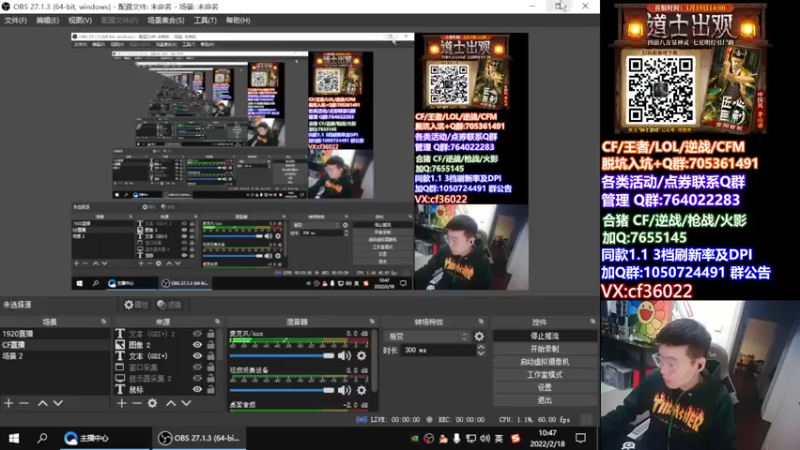Click the microphone tray icon
The image size is (800, 450).
(x=457, y=438)
